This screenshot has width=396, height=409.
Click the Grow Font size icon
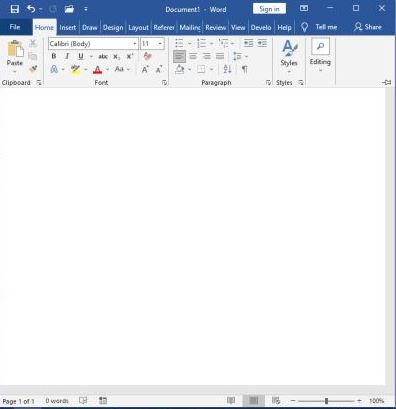(145, 69)
